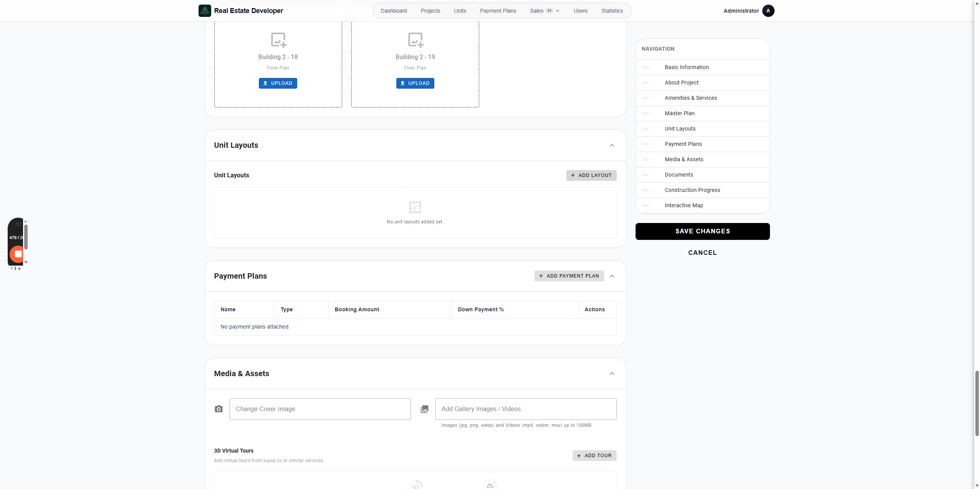Click the drag handle beside Documents
The width and height of the screenshot is (980, 489).
click(x=646, y=175)
